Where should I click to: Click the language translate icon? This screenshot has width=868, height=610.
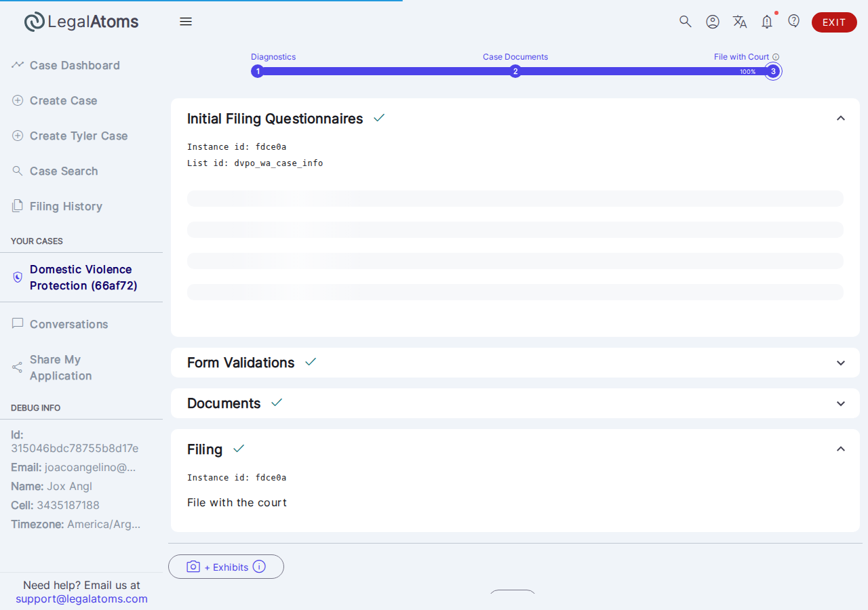coord(740,22)
